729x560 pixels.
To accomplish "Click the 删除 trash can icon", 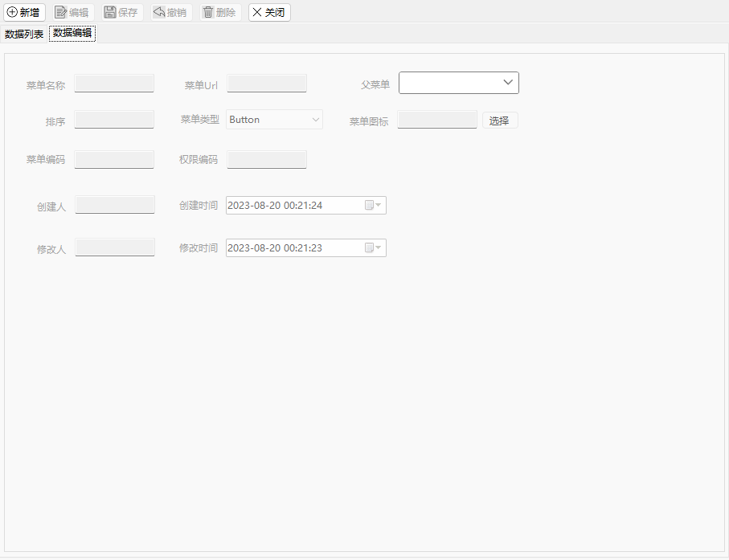I will point(208,12).
